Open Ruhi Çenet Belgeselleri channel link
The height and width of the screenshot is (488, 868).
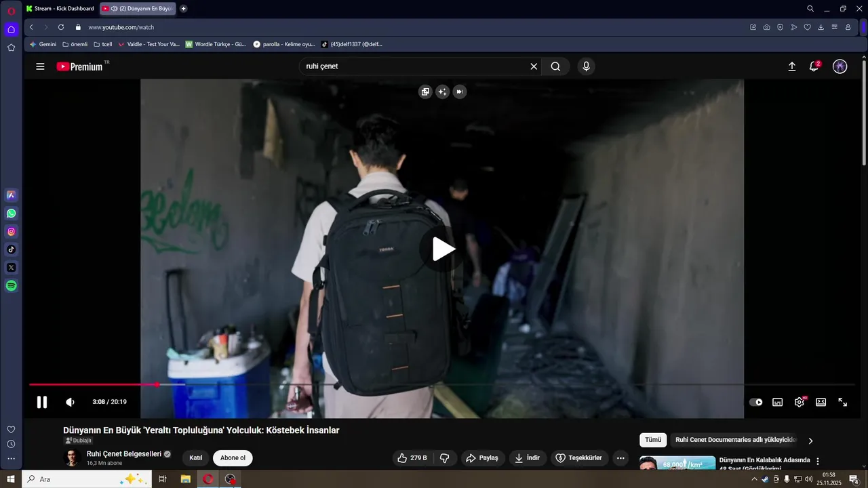coord(124,454)
